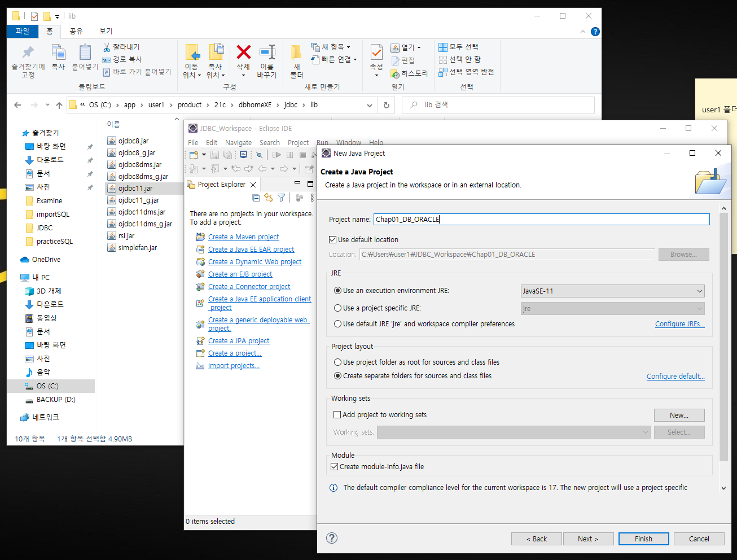The height and width of the screenshot is (560, 737).
Task: Open the recent locations dropdown arrow
Action: point(47,105)
